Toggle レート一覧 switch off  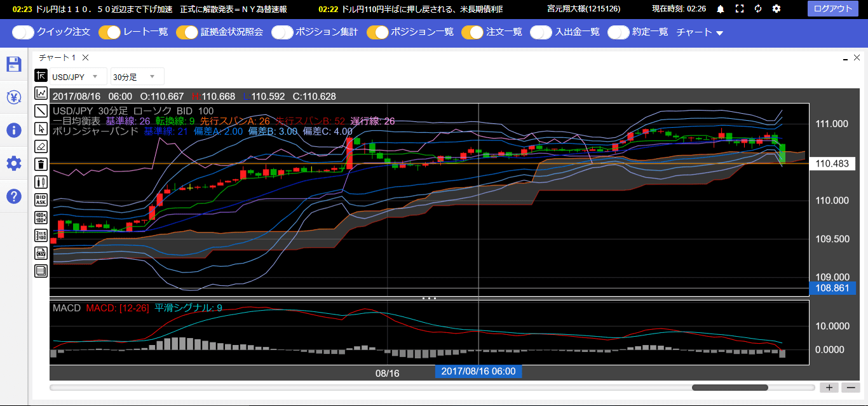pyautogui.click(x=109, y=32)
